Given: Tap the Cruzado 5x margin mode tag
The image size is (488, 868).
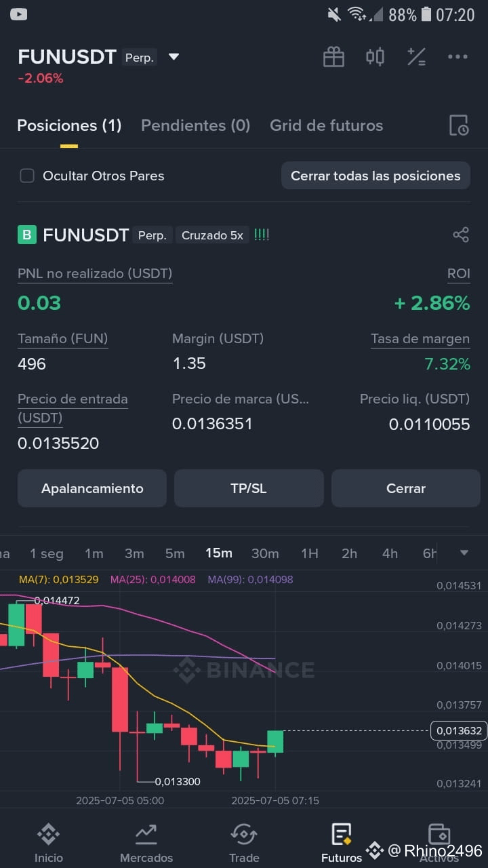Looking at the screenshot, I should coord(212,235).
